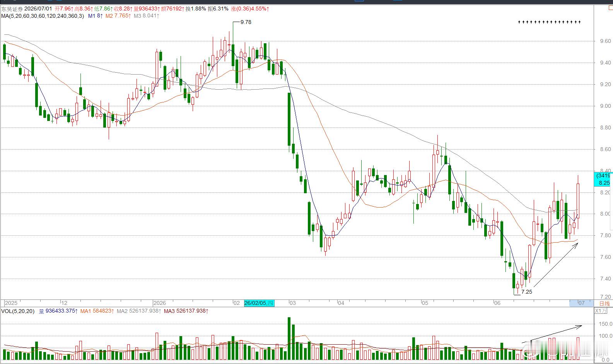Viewport: 613px width, 364px height.
Task: Toggle the M1 moving average line label
Action: (96, 16)
